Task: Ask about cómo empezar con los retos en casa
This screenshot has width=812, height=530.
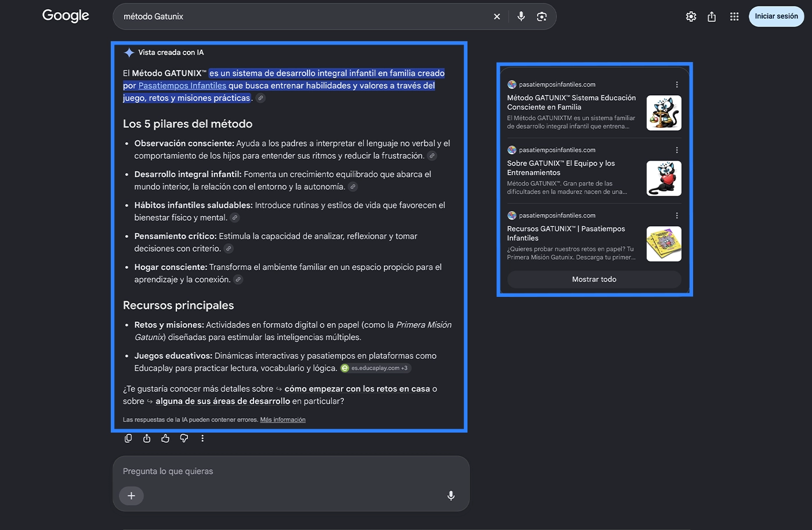Action: tap(357, 389)
